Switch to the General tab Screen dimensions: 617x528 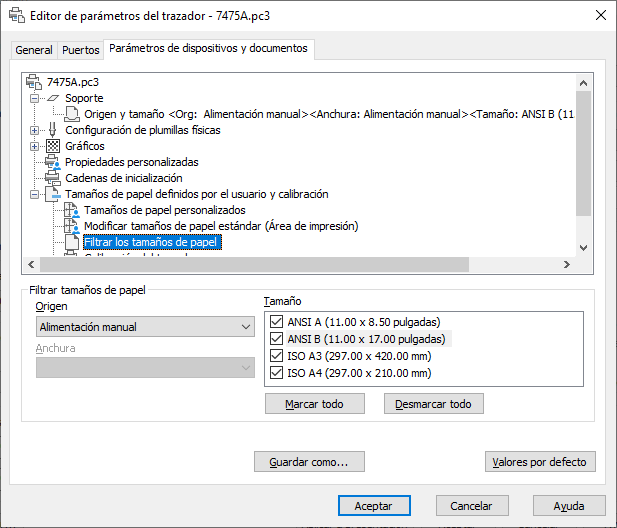coord(34,50)
